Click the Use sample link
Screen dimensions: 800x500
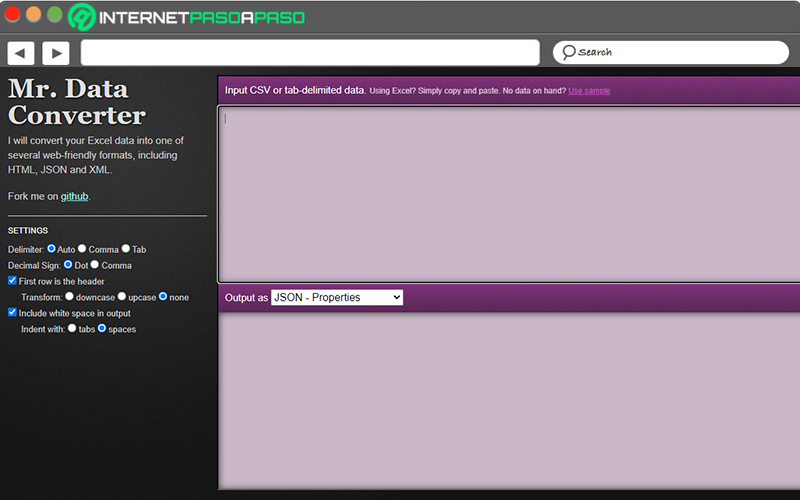(x=589, y=91)
